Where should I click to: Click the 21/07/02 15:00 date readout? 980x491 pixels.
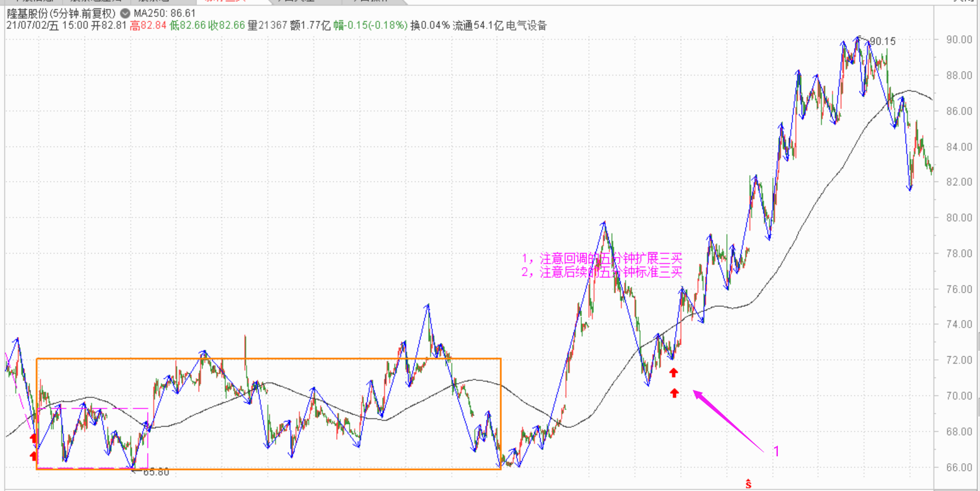coord(47,26)
